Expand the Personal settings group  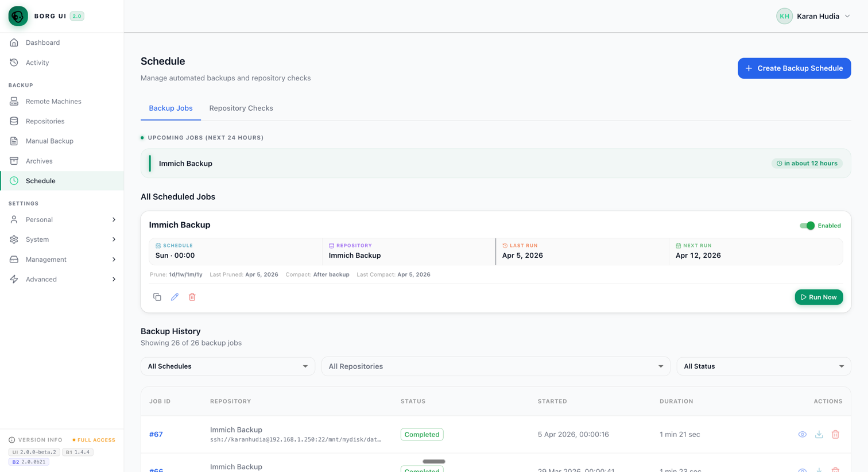coord(62,219)
